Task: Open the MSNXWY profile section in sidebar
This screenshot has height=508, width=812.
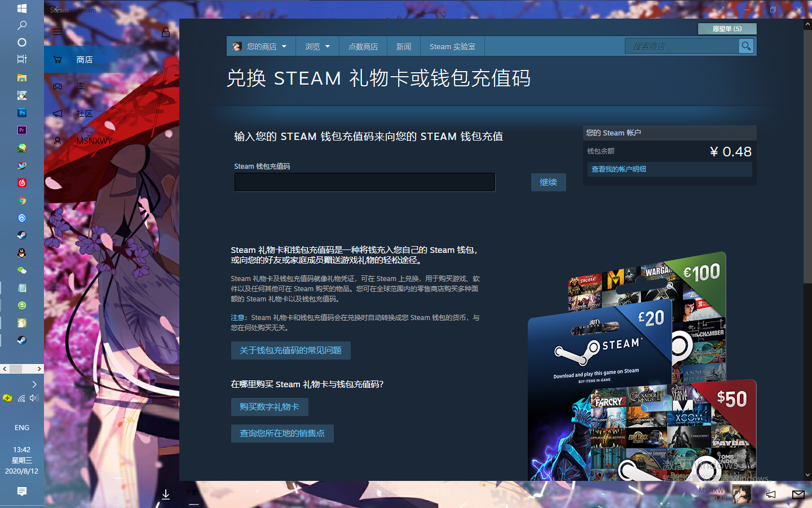Action: click(112, 141)
